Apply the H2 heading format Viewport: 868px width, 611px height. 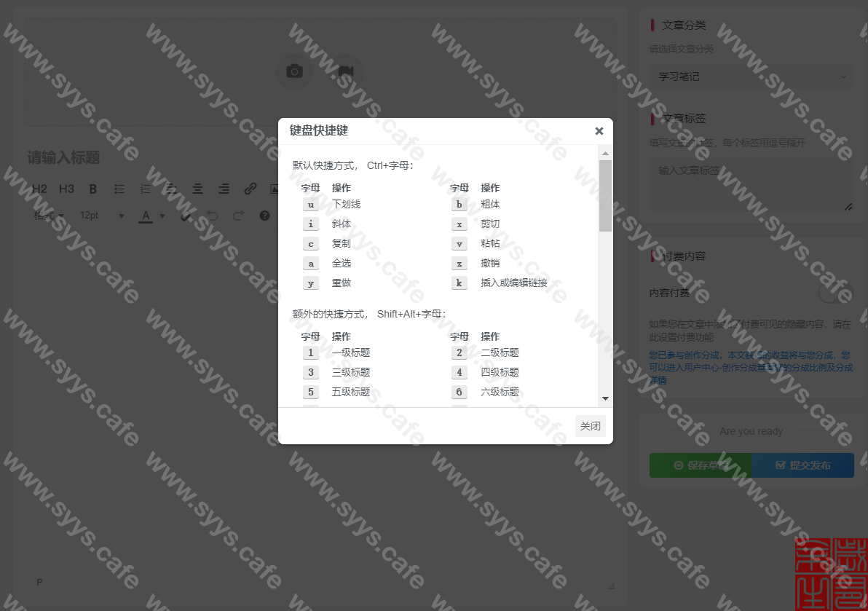pos(39,189)
